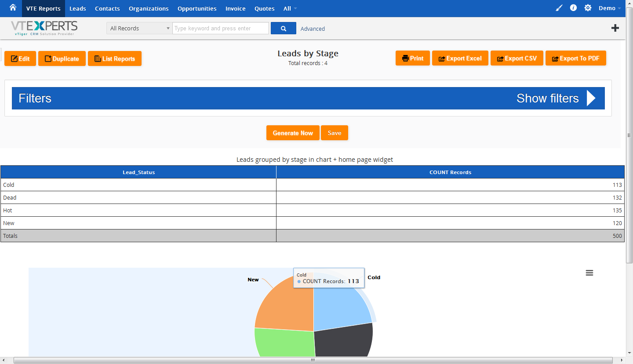
Task: Open the Leads menu item
Action: click(78, 8)
